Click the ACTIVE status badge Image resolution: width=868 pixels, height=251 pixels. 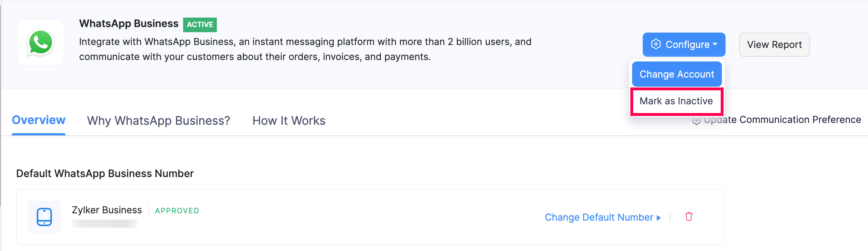point(200,25)
